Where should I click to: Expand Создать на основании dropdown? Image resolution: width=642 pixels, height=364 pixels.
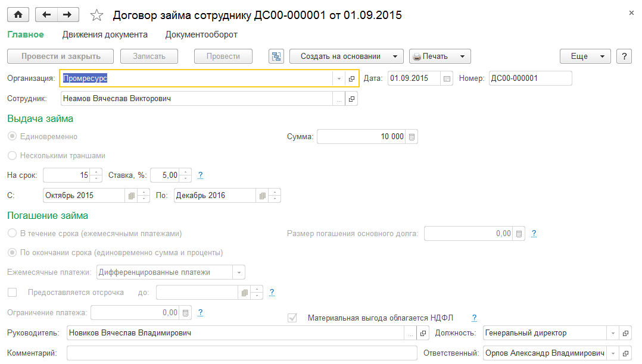pyautogui.click(x=347, y=57)
